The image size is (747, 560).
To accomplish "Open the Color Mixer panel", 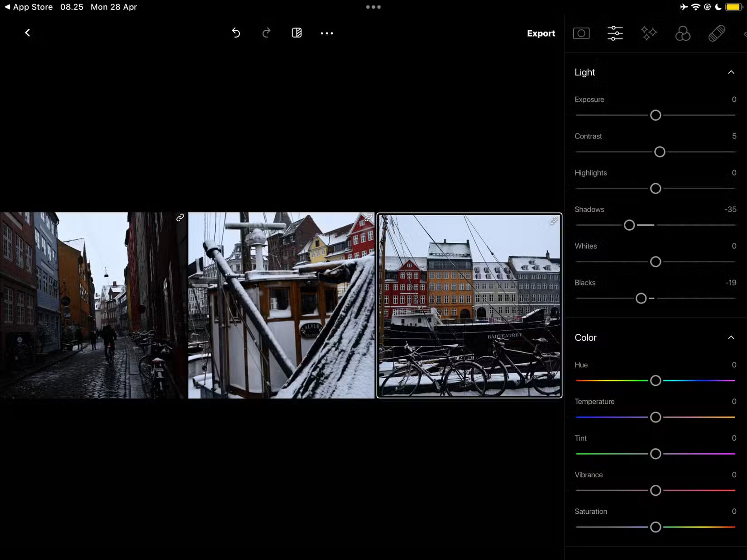I will point(683,33).
